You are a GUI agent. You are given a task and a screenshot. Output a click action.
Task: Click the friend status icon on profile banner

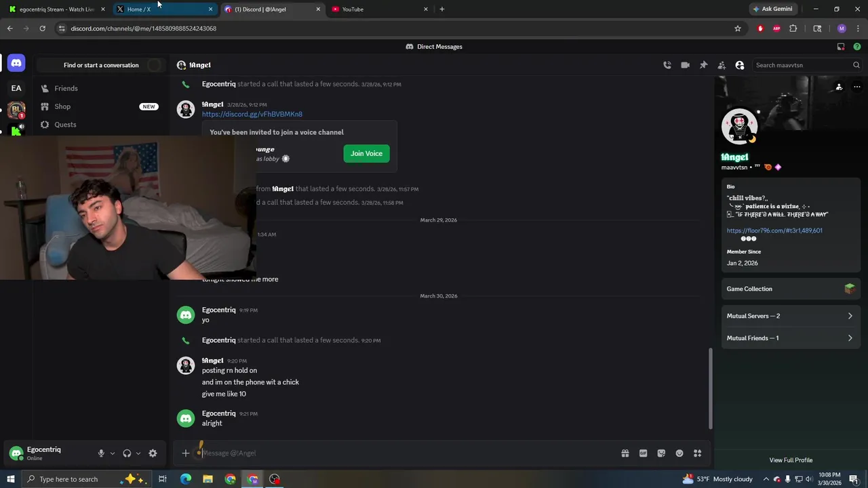tap(839, 87)
